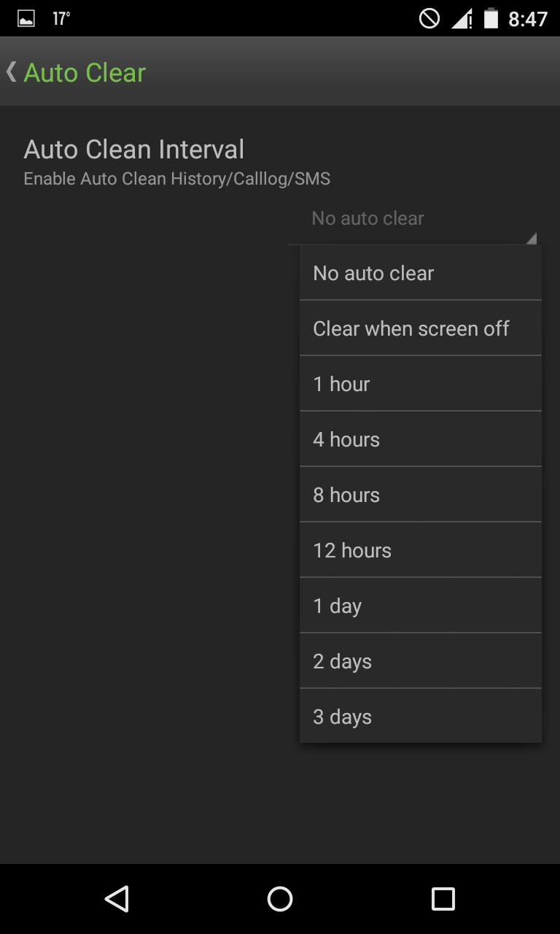Tap the Android back navigation button
The height and width of the screenshot is (934, 560).
[117, 899]
